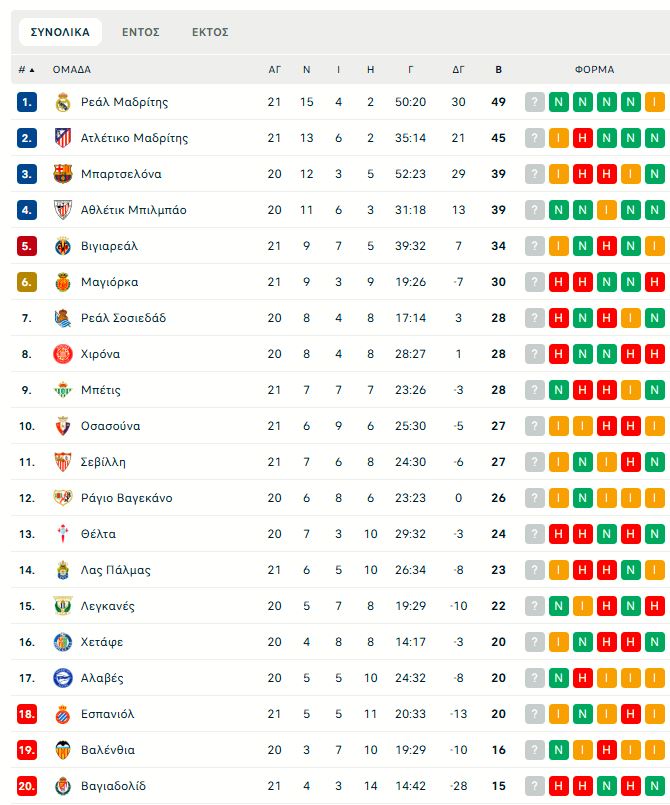
Task: Open the Μπαρτσελόνα team link
Action: coord(121,174)
